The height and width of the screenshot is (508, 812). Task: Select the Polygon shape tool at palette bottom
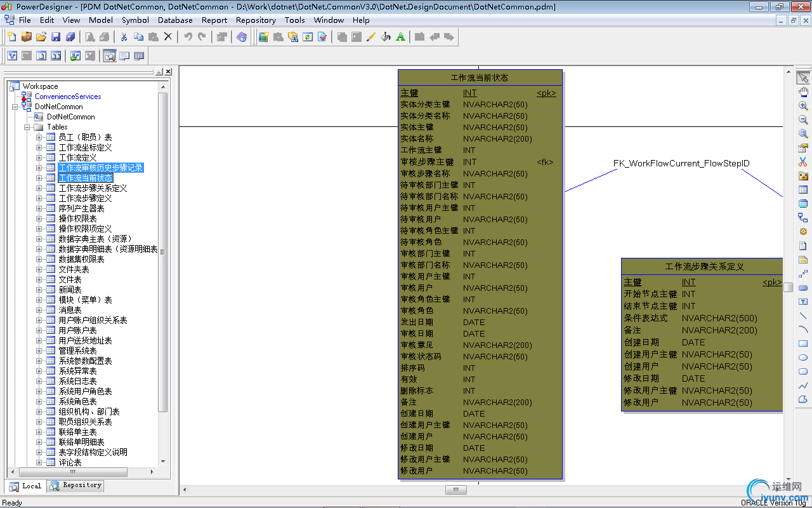pos(803,399)
